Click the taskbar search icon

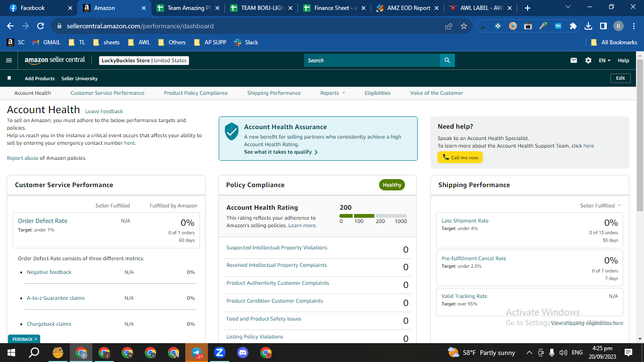[x=34, y=353]
